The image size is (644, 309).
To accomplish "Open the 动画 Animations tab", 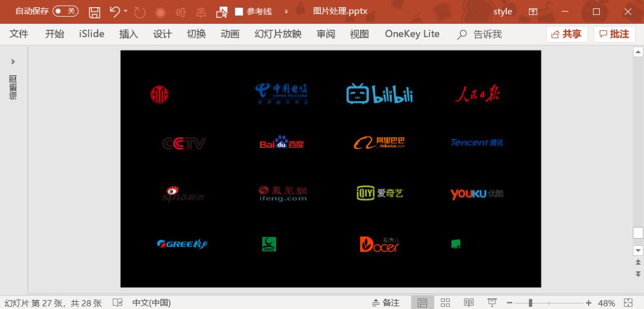I will click(x=230, y=34).
